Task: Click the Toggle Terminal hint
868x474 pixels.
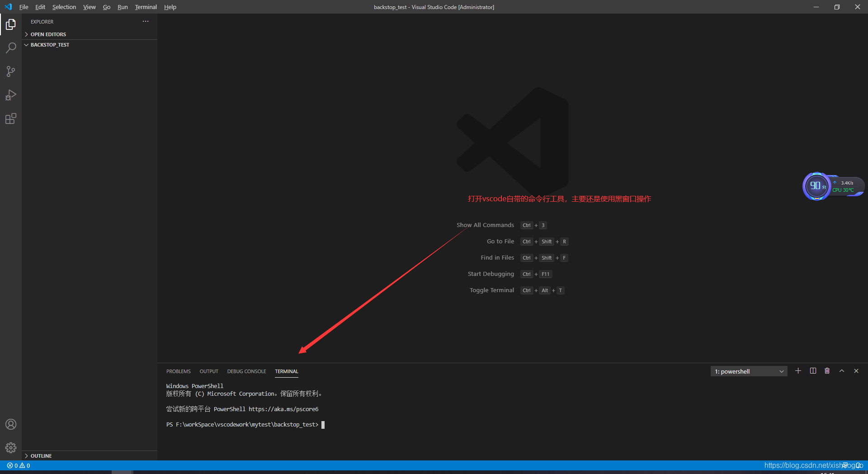Action: 492,290
